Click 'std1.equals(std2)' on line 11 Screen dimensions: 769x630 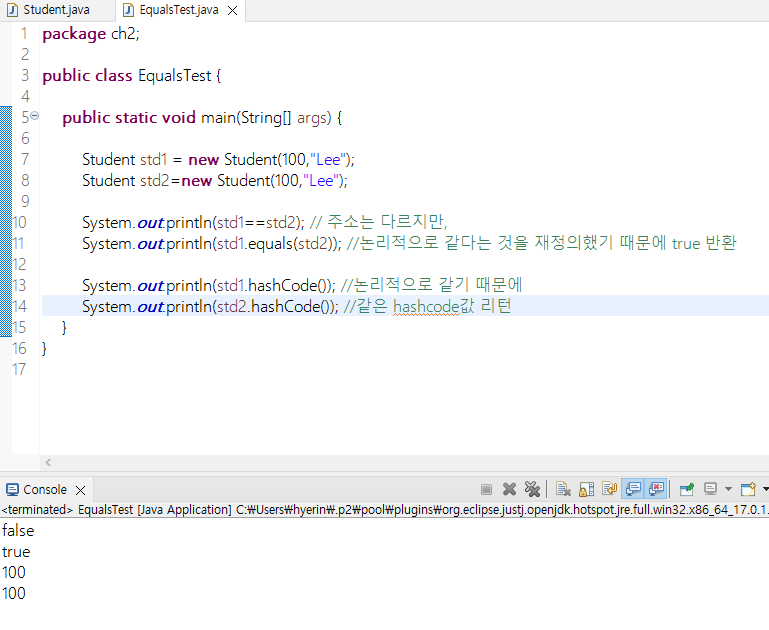tap(276, 244)
